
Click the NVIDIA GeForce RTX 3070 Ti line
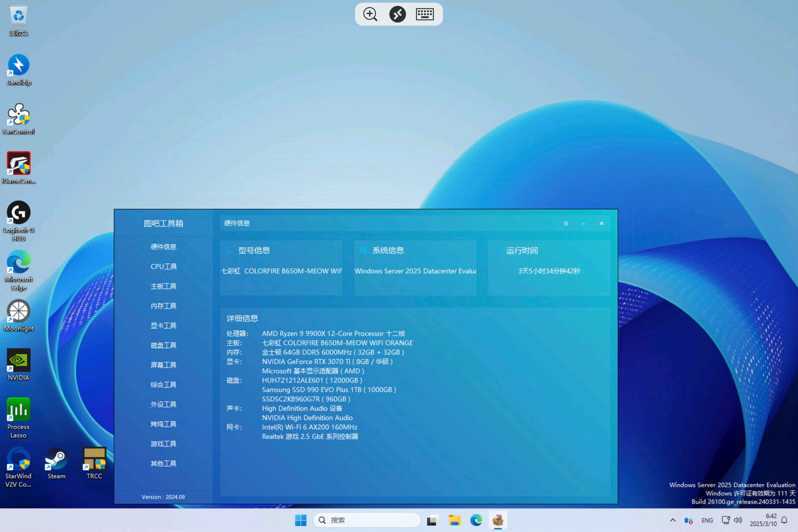(327, 362)
